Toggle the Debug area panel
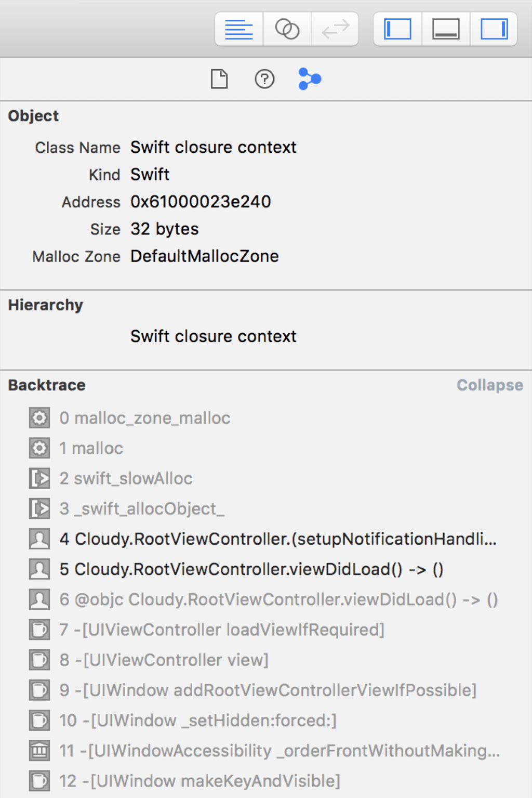The image size is (532, 798). coord(446,29)
